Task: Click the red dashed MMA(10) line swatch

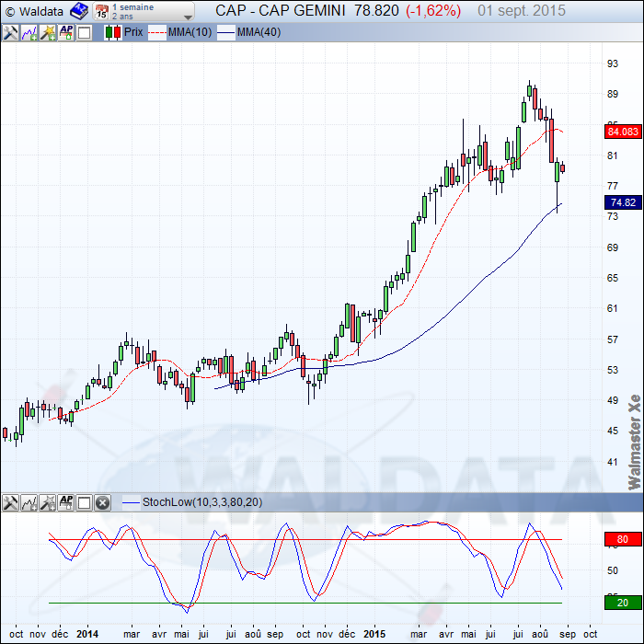Action: (x=157, y=32)
